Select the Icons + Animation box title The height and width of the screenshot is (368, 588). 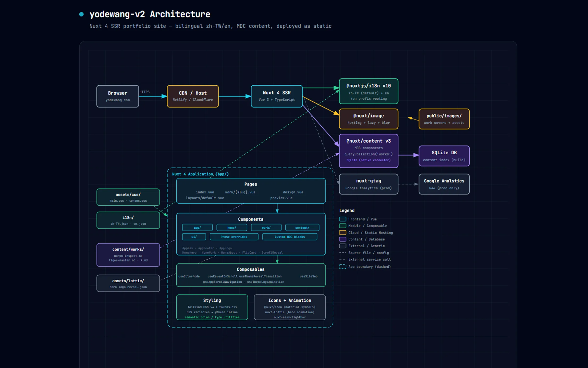[x=290, y=301]
